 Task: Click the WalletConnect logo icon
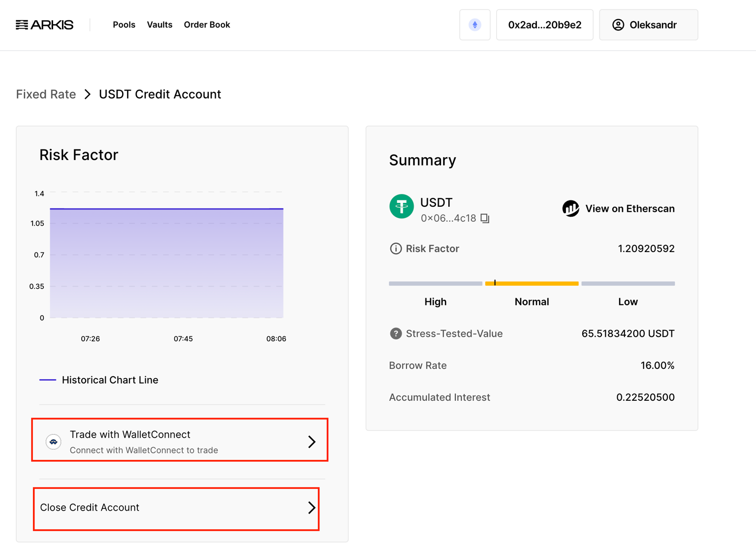(x=54, y=442)
